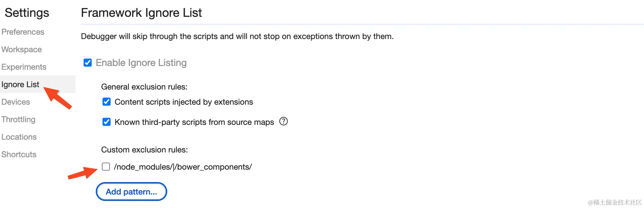Open the Shortcuts settings tab
Screen dimensions: 644x208
19,154
